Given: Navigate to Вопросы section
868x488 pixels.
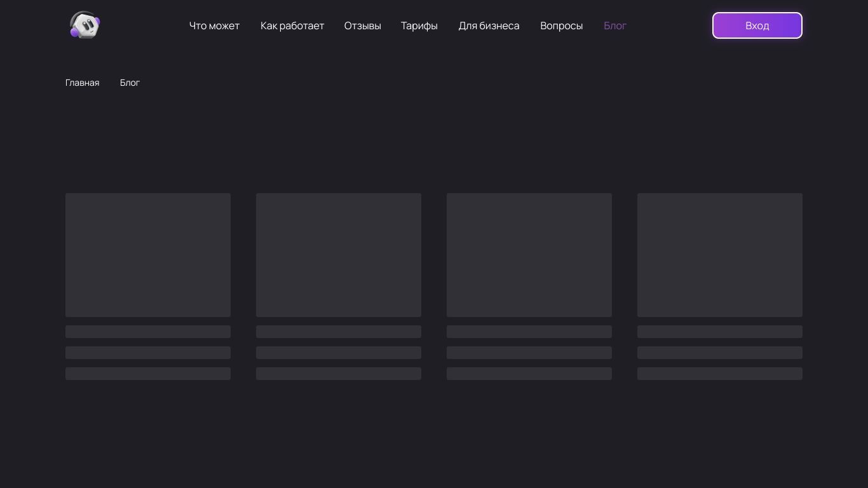Looking at the screenshot, I should 561,26.
